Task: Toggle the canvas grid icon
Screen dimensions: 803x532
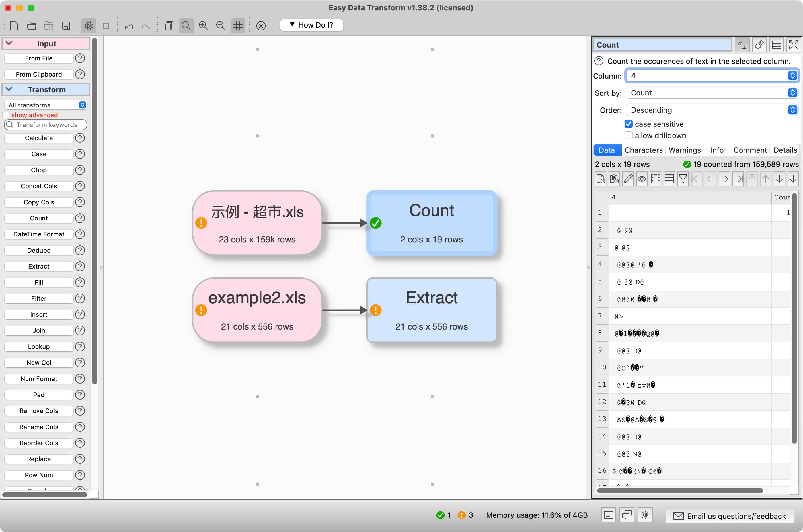Action: coord(238,26)
